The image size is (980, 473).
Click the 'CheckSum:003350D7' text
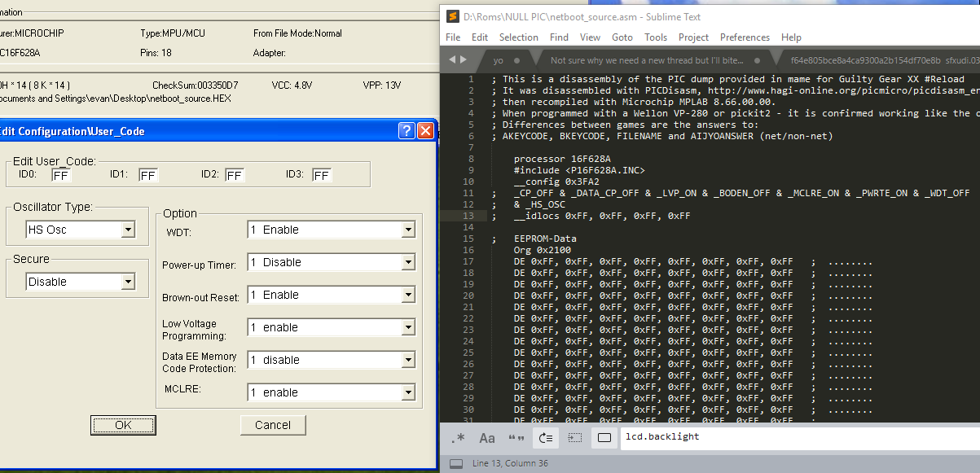click(x=195, y=85)
